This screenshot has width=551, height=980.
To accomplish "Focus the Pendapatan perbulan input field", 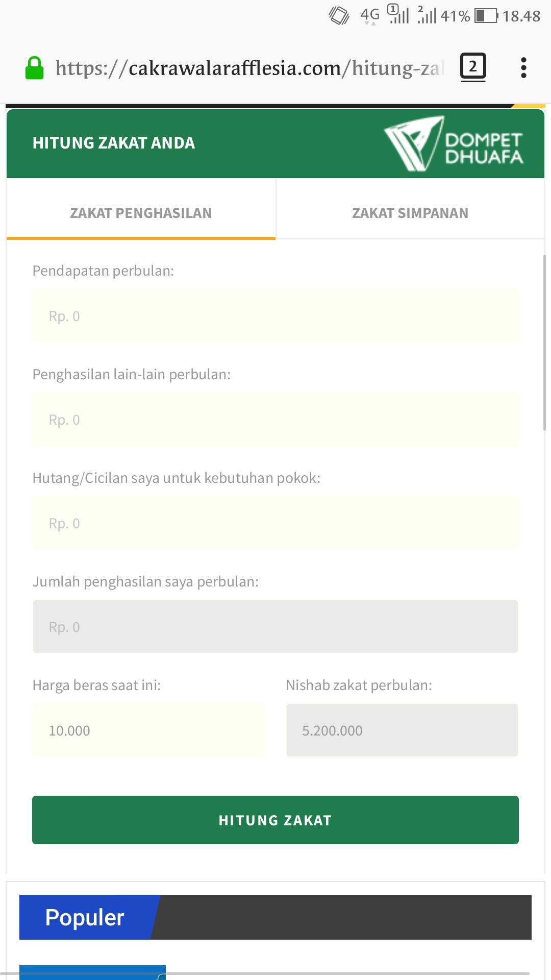I will [x=275, y=316].
